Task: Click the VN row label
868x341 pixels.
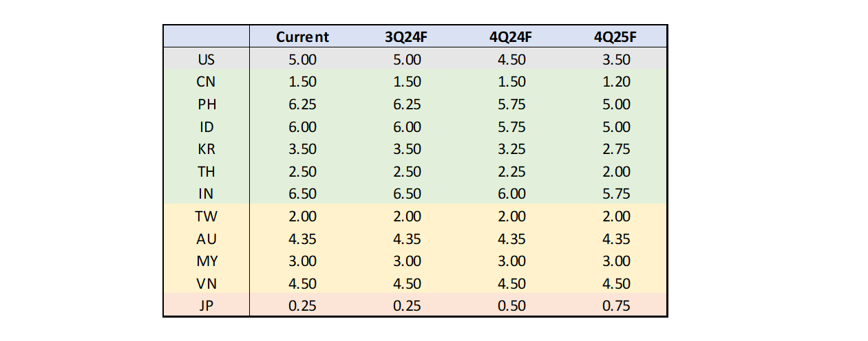Action: click(206, 284)
